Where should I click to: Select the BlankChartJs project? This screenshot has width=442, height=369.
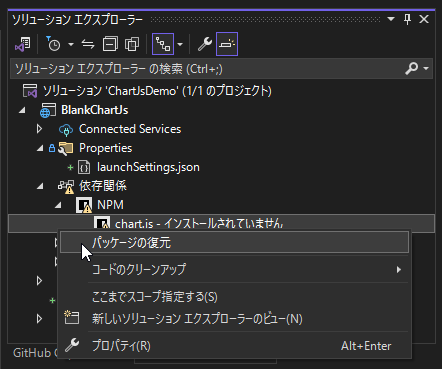coord(95,110)
